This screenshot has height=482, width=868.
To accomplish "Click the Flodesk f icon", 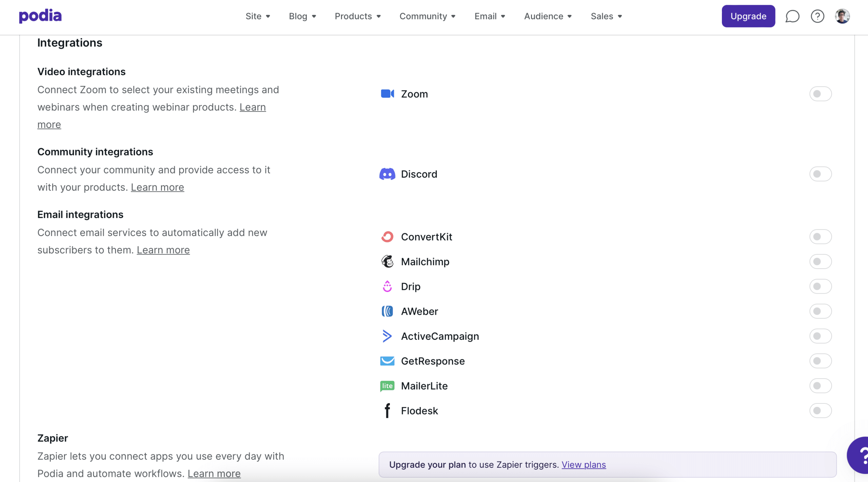I will (387, 411).
